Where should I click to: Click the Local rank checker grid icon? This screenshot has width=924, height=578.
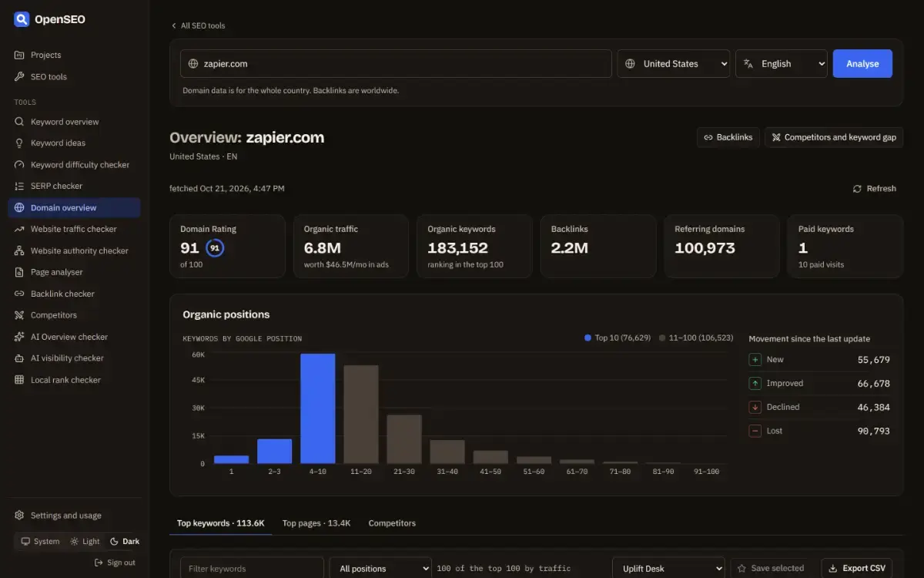point(19,380)
